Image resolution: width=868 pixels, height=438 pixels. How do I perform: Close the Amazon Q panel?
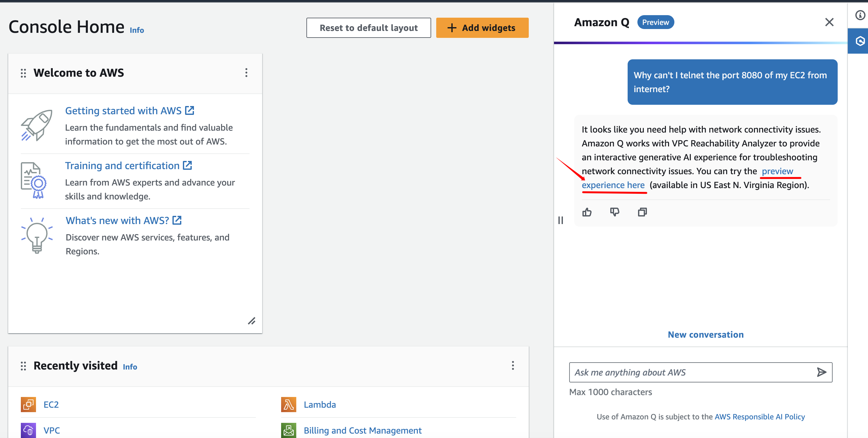pos(829,22)
